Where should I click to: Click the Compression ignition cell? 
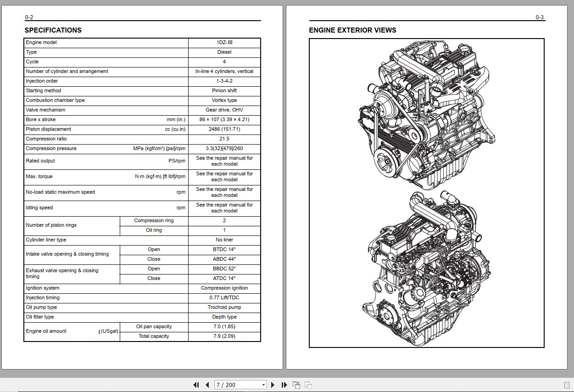(224, 288)
